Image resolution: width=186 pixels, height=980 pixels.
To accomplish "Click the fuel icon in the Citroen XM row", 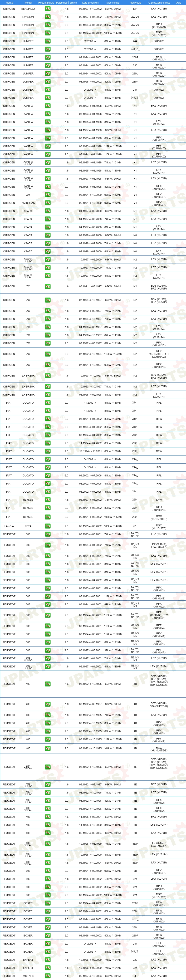I will [x=48, y=195].
